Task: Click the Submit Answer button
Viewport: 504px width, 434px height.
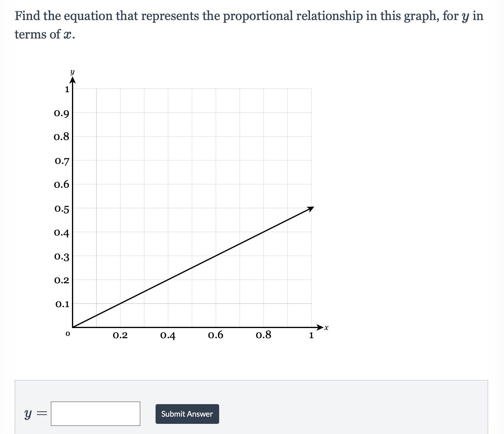Action: [x=187, y=414]
